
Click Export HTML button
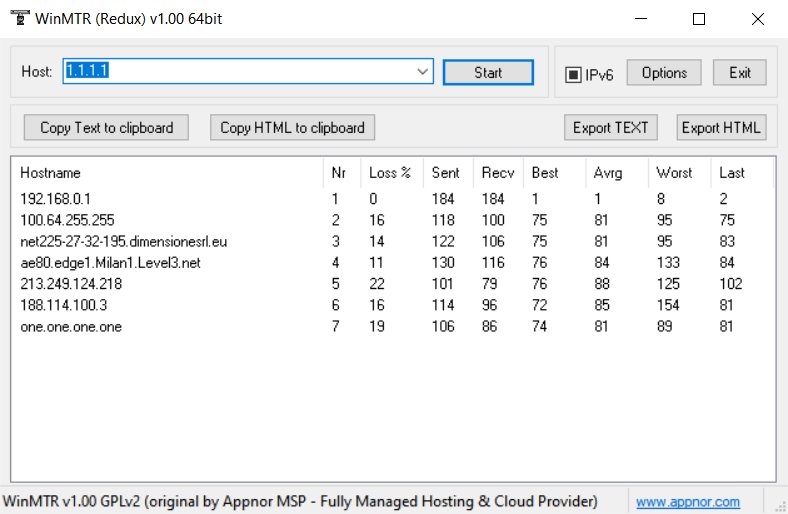point(721,128)
